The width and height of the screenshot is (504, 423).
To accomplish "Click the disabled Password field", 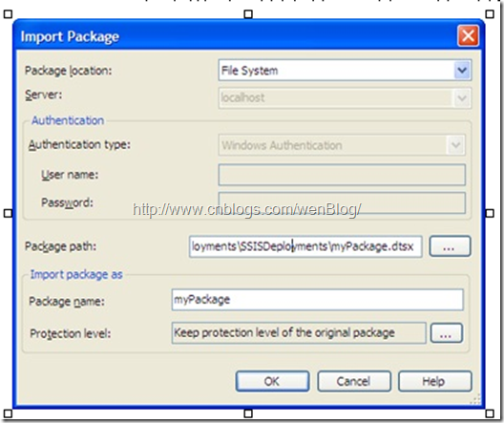I will (x=342, y=202).
